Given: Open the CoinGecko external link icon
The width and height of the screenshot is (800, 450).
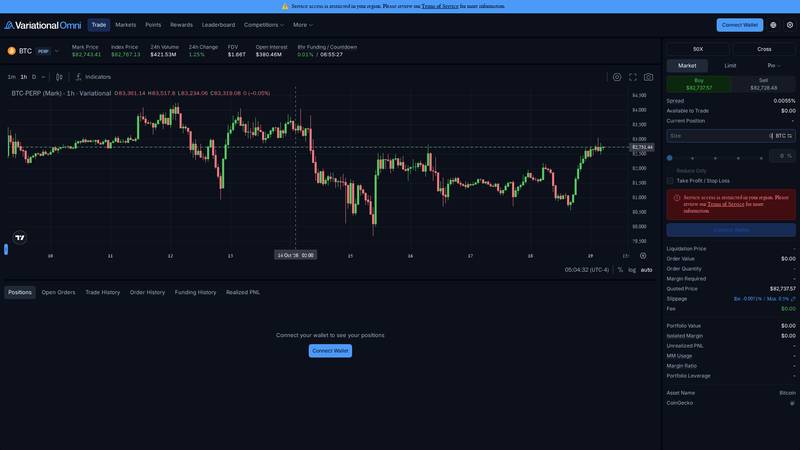Looking at the screenshot, I should coord(792,403).
